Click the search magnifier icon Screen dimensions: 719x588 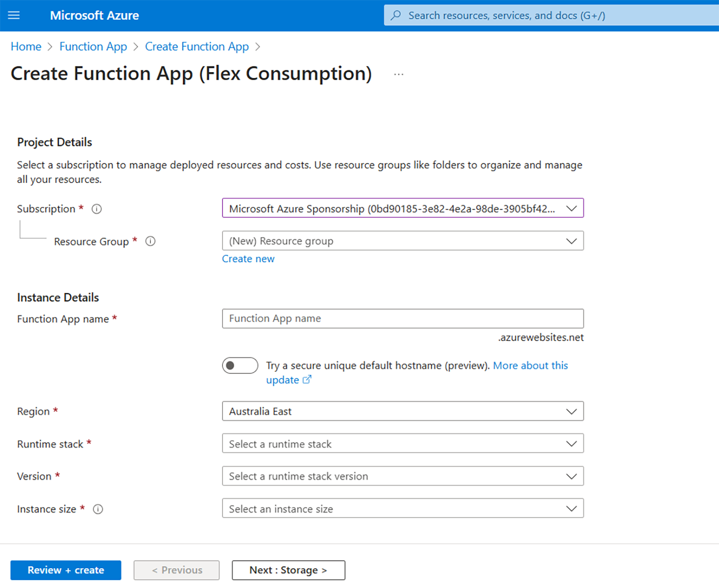tap(396, 15)
